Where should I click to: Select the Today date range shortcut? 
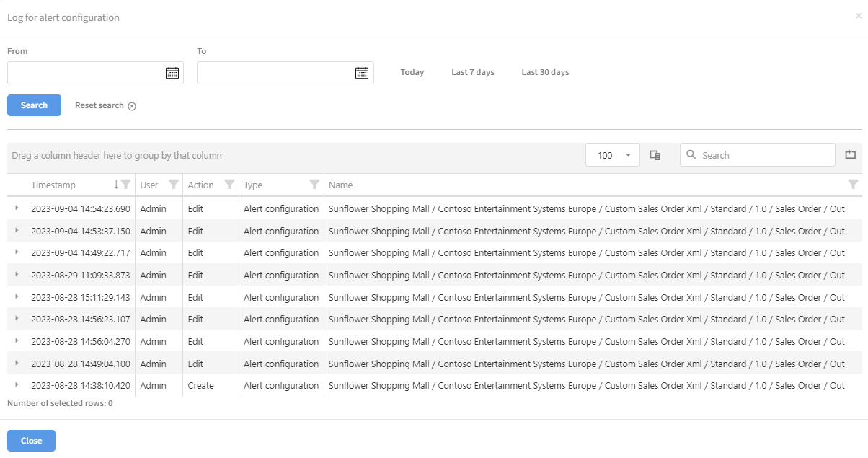pos(412,72)
